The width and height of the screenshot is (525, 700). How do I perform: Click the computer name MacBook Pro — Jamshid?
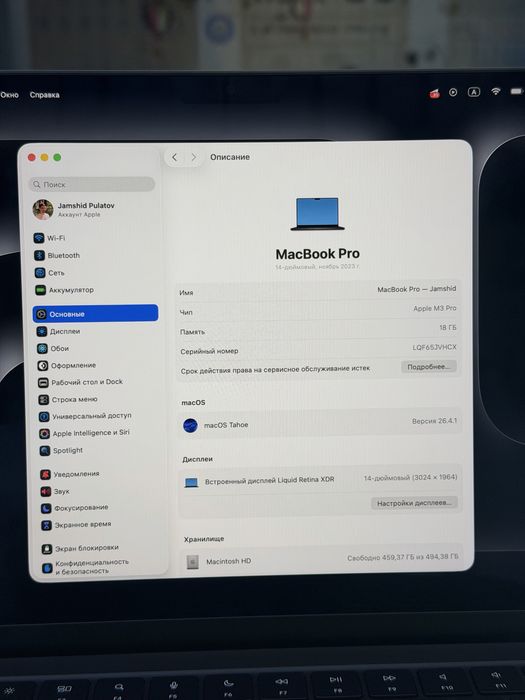pyautogui.click(x=417, y=289)
